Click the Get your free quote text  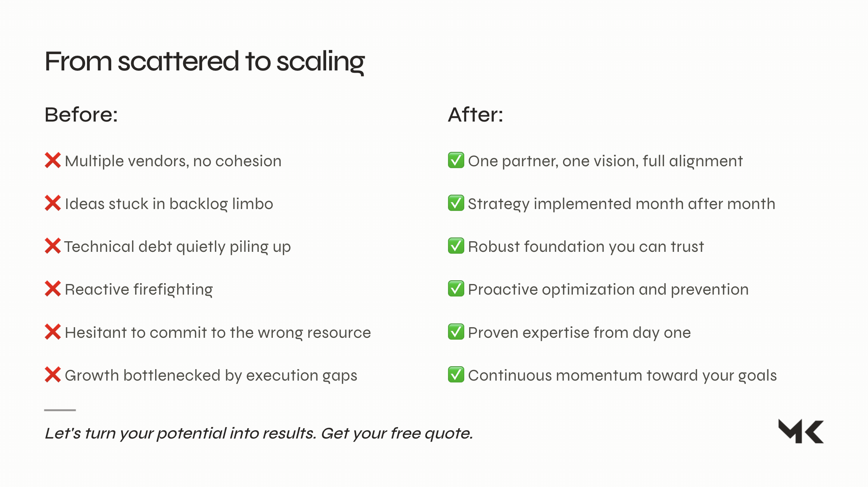tap(397, 433)
